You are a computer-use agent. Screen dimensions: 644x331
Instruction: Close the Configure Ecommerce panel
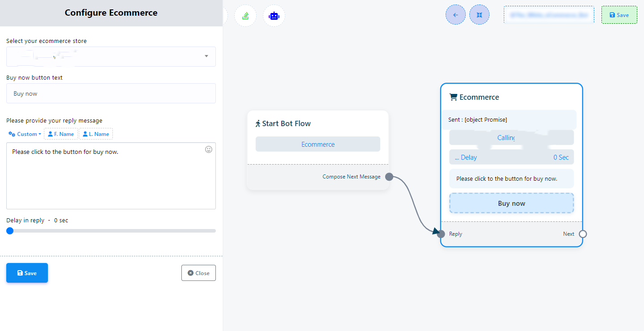(x=198, y=273)
